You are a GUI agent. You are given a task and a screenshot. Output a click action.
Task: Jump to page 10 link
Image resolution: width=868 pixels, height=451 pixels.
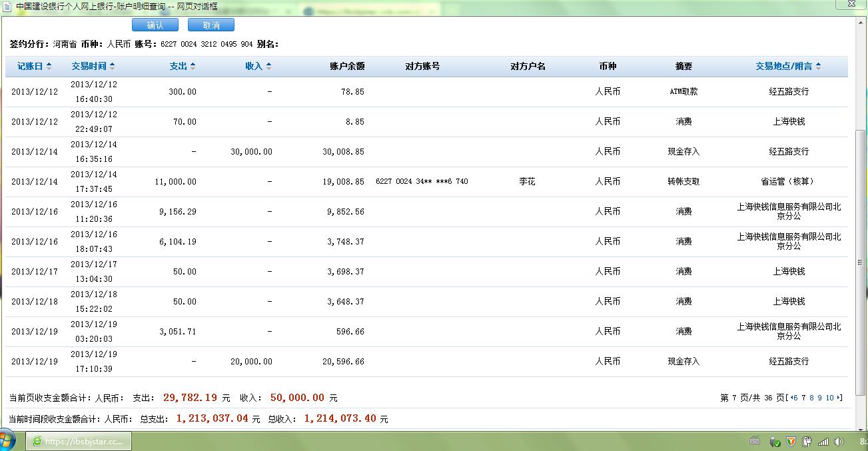click(829, 398)
